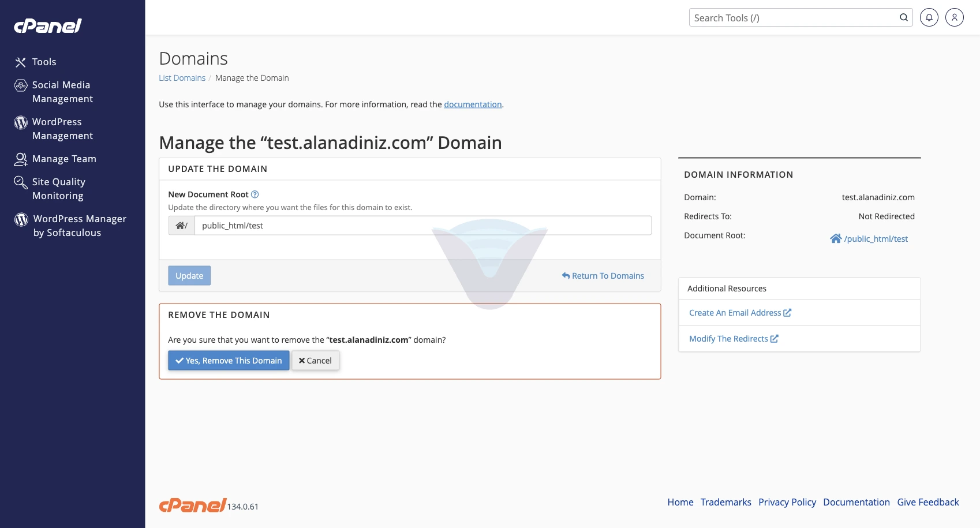This screenshot has width=980, height=528.
Task: Click Modify The Redirects
Action: [728, 339]
